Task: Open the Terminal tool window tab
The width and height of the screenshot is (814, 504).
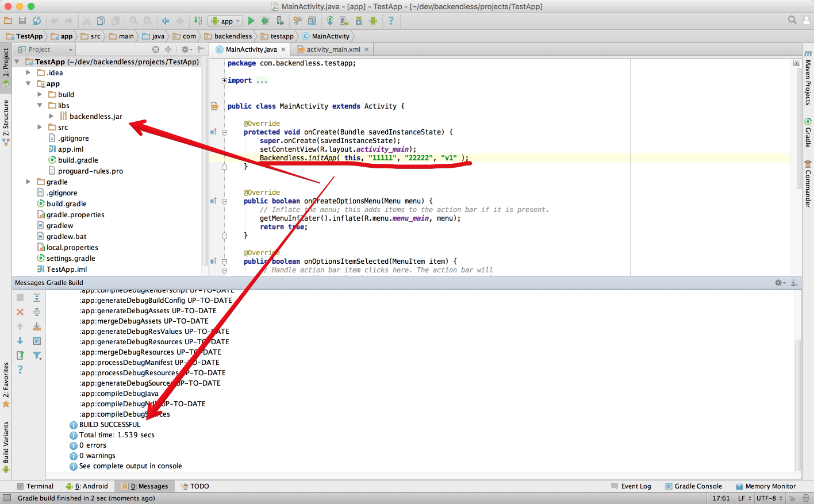Action: coord(35,486)
